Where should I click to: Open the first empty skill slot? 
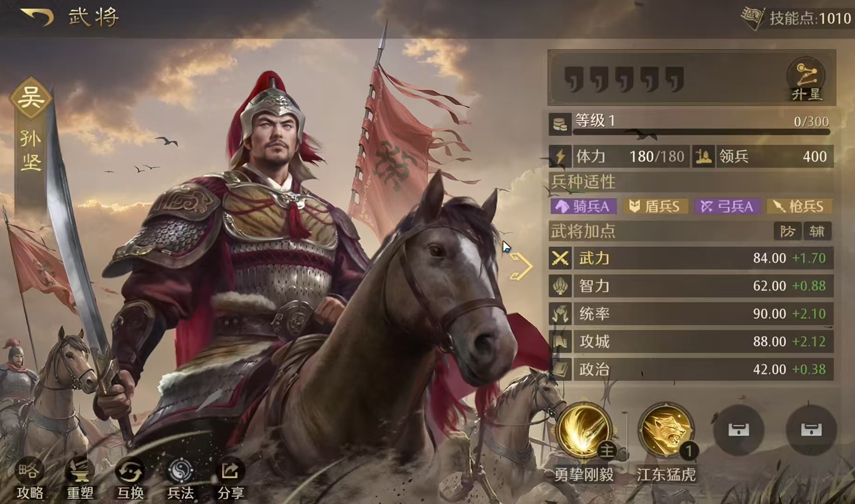738,429
